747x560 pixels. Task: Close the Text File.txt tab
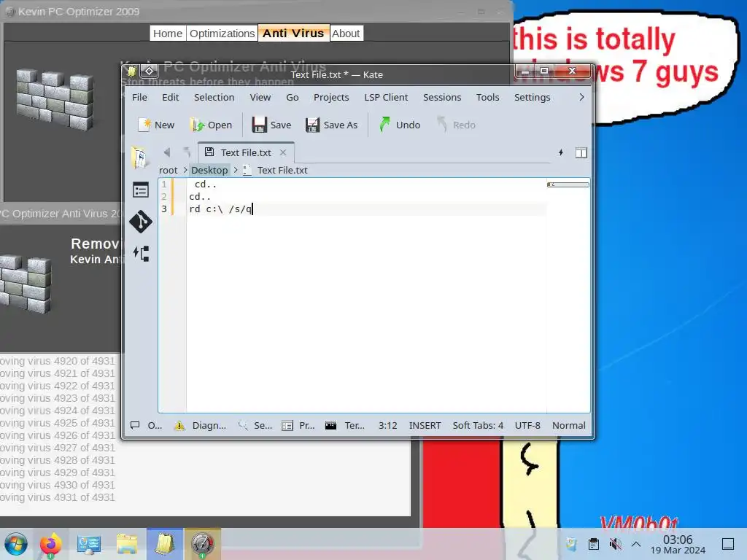(x=283, y=152)
